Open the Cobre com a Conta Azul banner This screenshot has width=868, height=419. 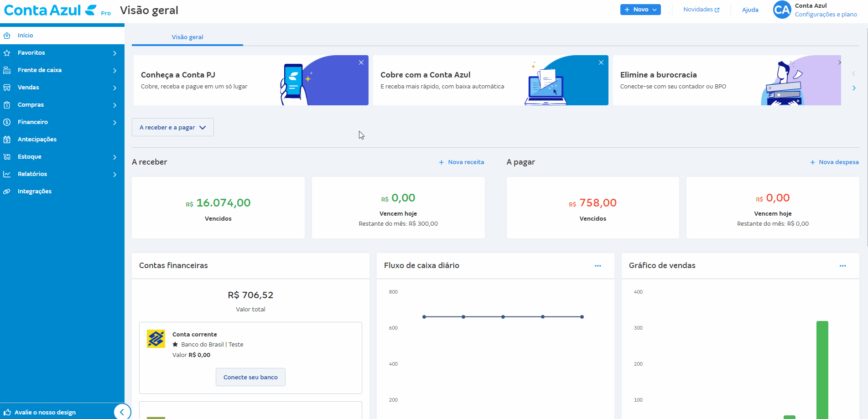tap(490, 80)
